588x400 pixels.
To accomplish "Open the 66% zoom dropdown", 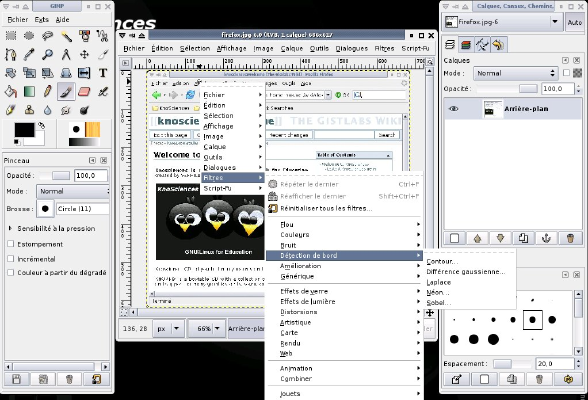I will pos(207,329).
